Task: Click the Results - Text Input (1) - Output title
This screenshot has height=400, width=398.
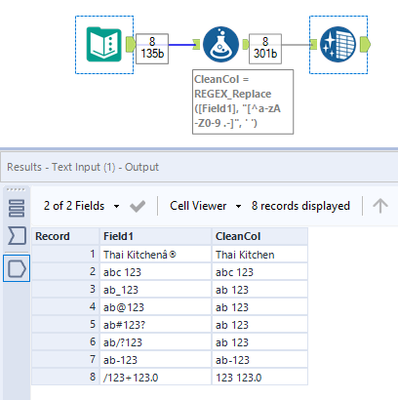Action: point(83,167)
